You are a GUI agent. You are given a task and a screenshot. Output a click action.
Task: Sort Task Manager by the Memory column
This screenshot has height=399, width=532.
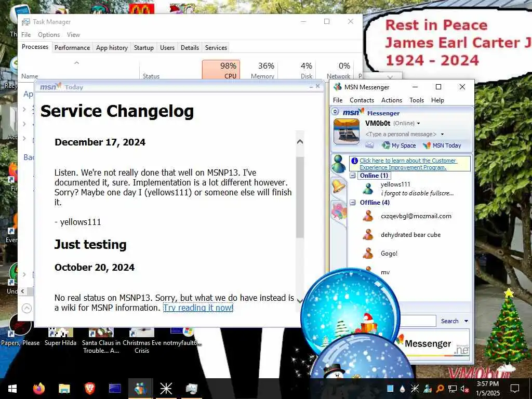(x=259, y=70)
